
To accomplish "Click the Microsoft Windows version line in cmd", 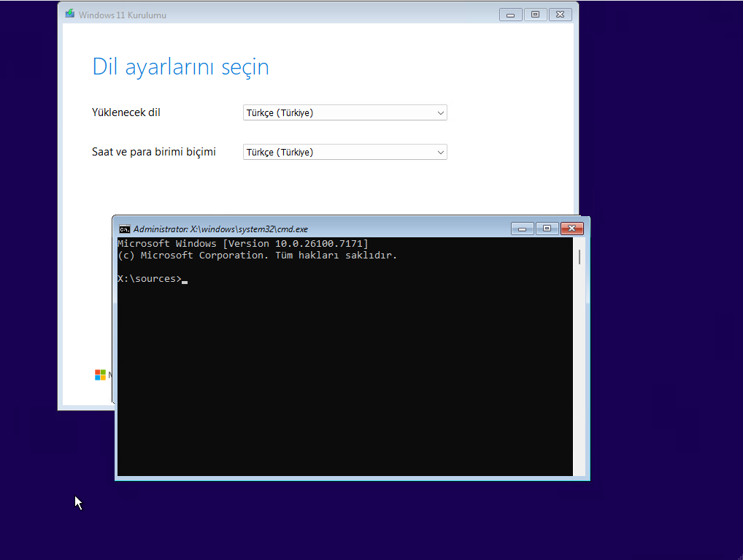I will [242, 243].
